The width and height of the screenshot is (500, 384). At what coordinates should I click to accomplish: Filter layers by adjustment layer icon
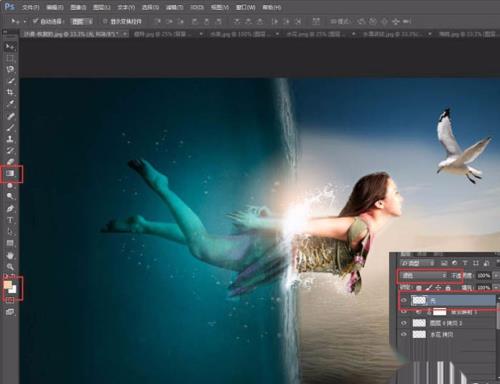pyautogui.click(x=454, y=263)
